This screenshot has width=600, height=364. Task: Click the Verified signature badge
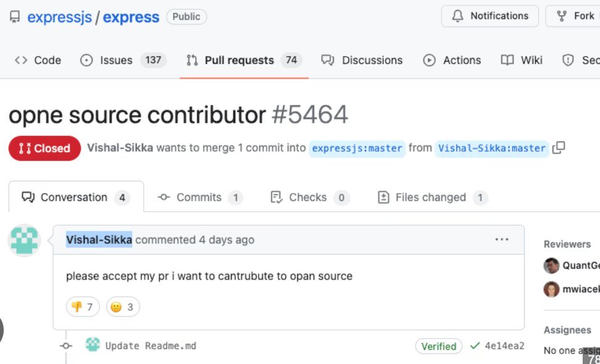(438, 346)
